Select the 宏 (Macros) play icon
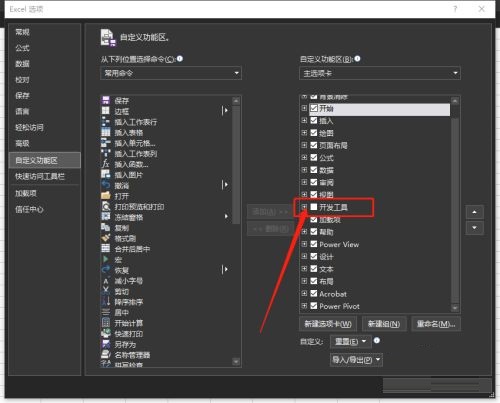This screenshot has height=403, width=500. tap(106, 259)
